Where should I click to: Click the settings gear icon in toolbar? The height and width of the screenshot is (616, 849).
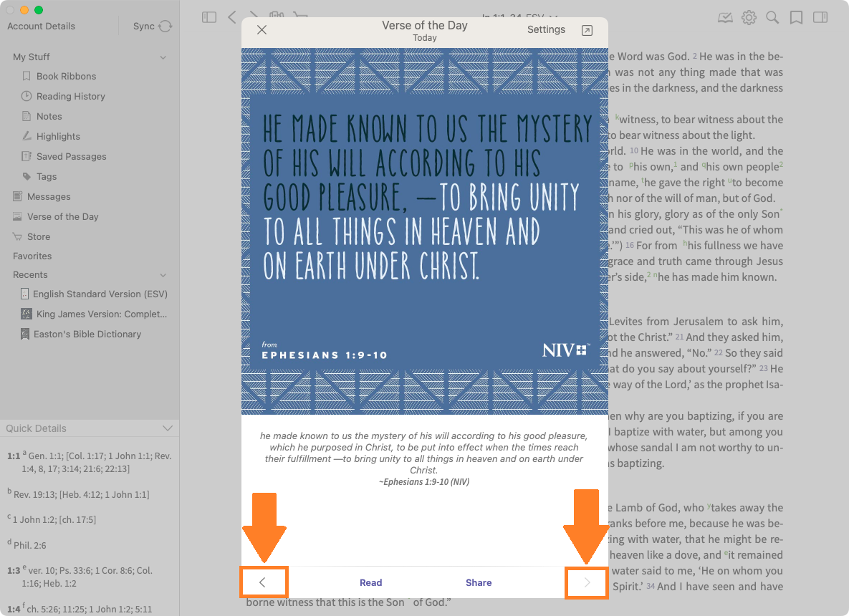click(x=749, y=17)
